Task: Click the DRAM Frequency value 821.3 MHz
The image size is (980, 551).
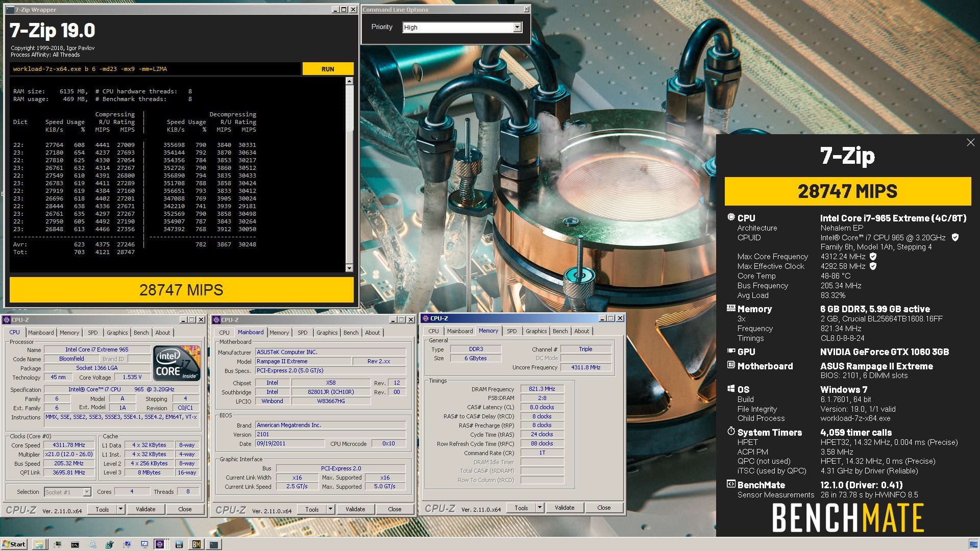Action: coord(542,389)
